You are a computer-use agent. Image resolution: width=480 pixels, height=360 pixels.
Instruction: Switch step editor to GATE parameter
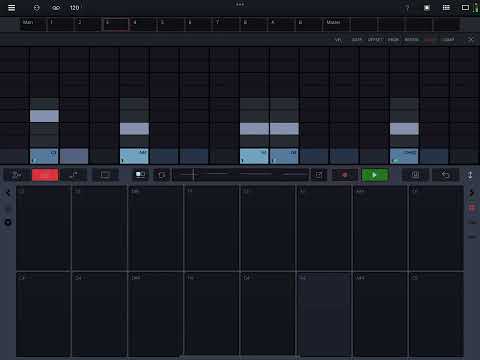coord(357,40)
